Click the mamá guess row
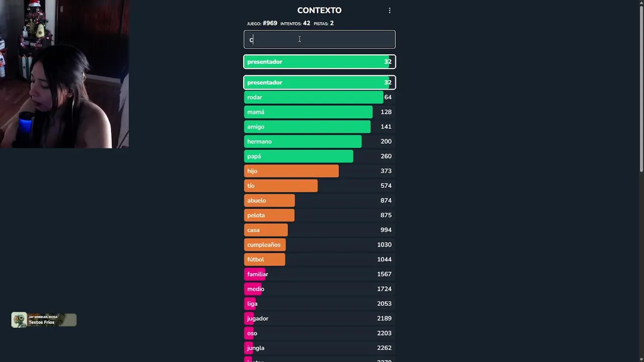The width and height of the screenshot is (644, 362). coord(319,112)
